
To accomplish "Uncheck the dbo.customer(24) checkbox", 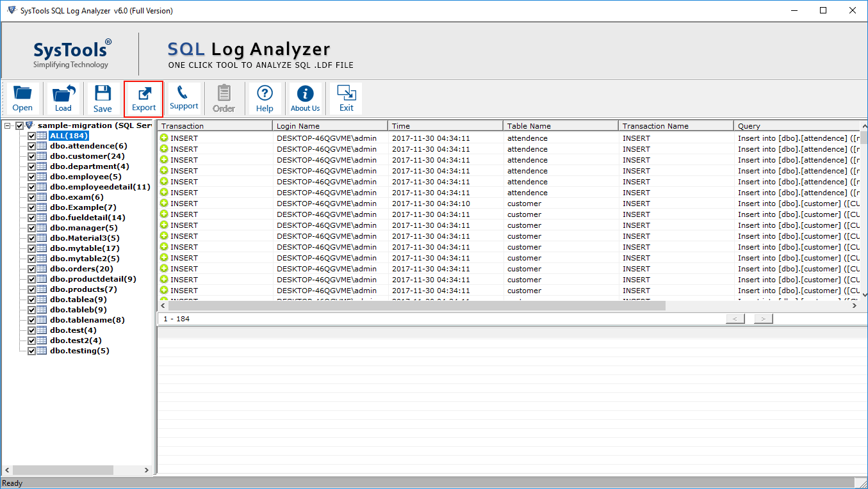I will click(x=31, y=156).
